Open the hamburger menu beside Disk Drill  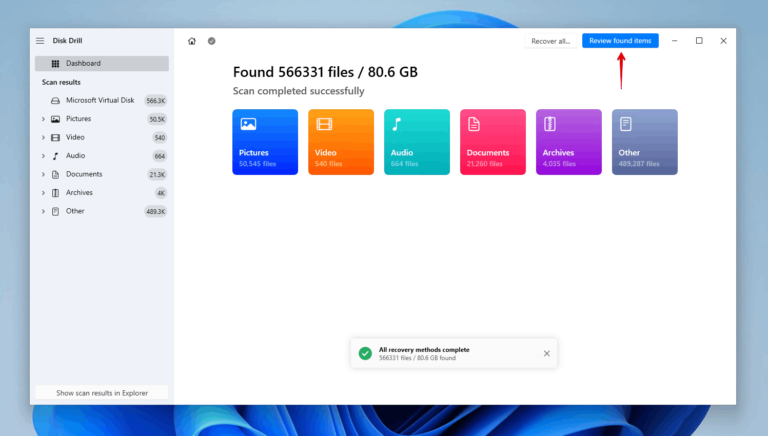point(40,41)
